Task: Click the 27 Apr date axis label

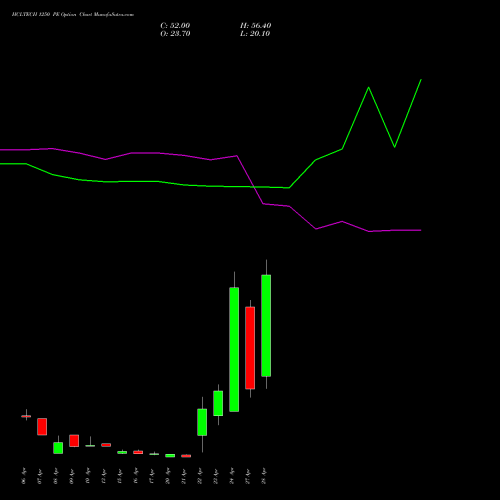Action: coord(248,476)
